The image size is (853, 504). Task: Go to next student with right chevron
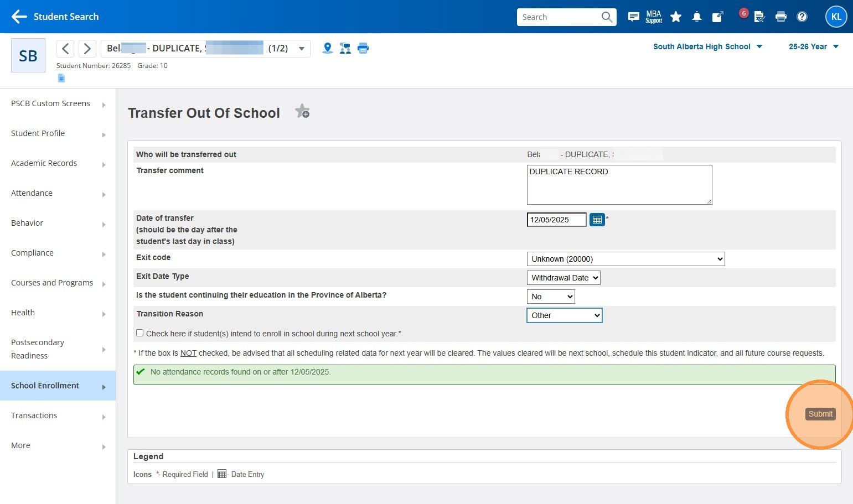[x=87, y=49]
